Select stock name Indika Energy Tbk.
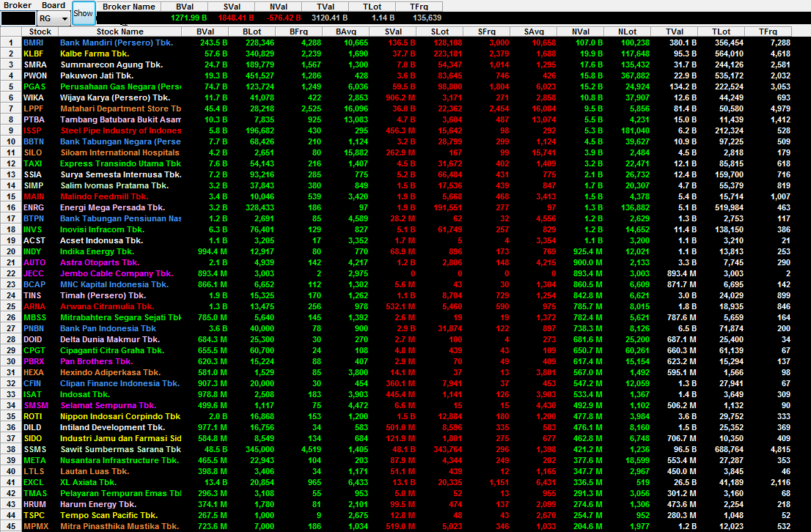811x532 pixels. point(98,251)
